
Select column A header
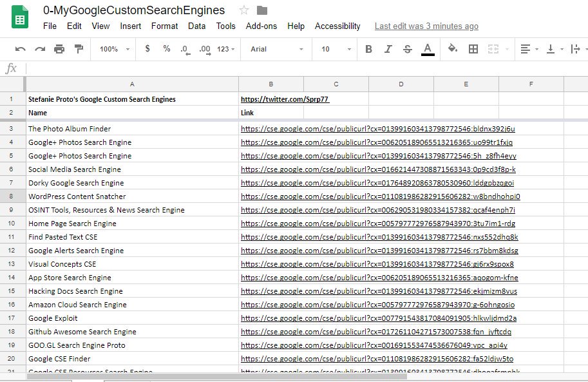click(x=132, y=84)
